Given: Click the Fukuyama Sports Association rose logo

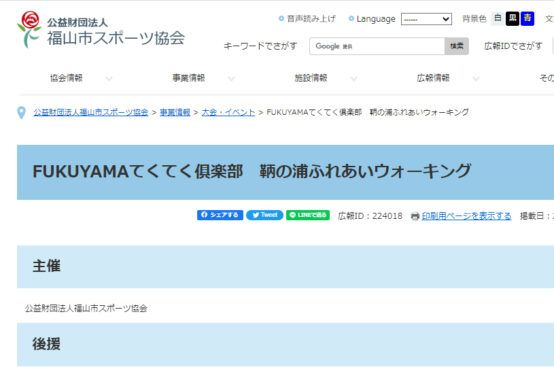Looking at the screenshot, I should pyautogui.click(x=29, y=29).
